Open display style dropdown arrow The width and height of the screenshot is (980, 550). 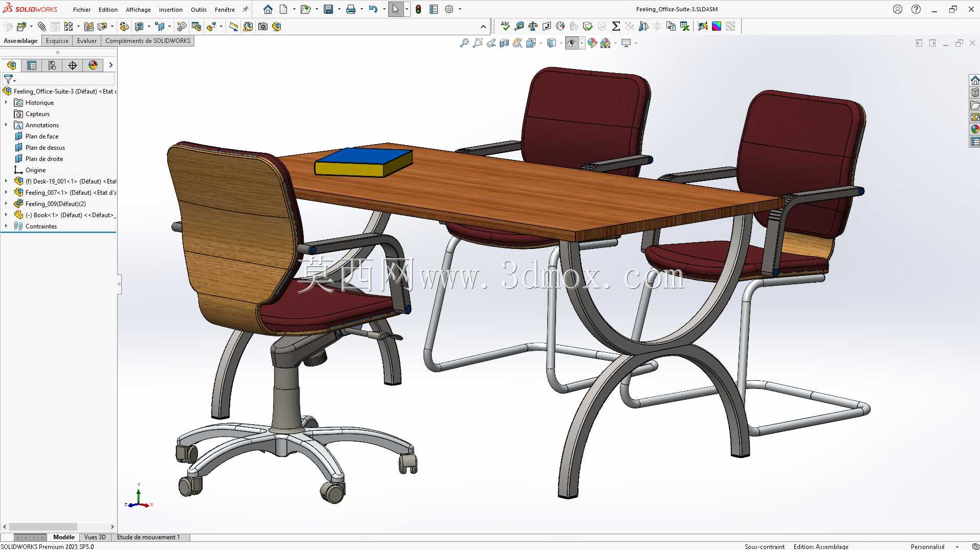click(561, 43)
